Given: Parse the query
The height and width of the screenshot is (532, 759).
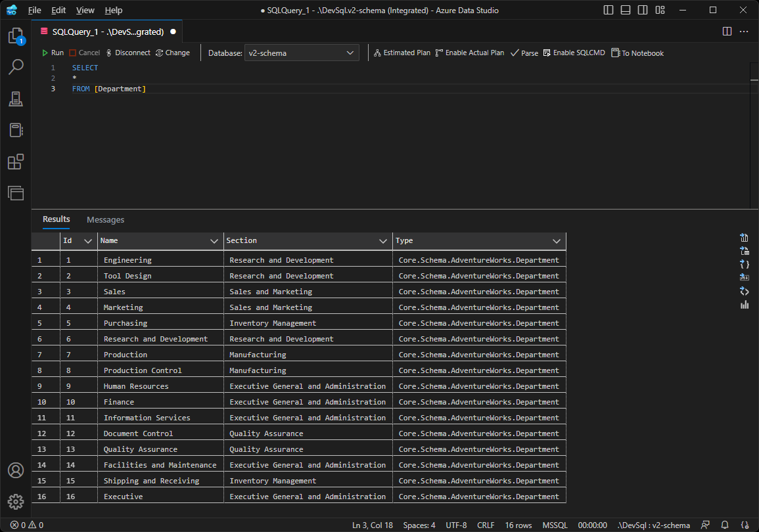Looking at the screenshot, I should tap(524, 53).
